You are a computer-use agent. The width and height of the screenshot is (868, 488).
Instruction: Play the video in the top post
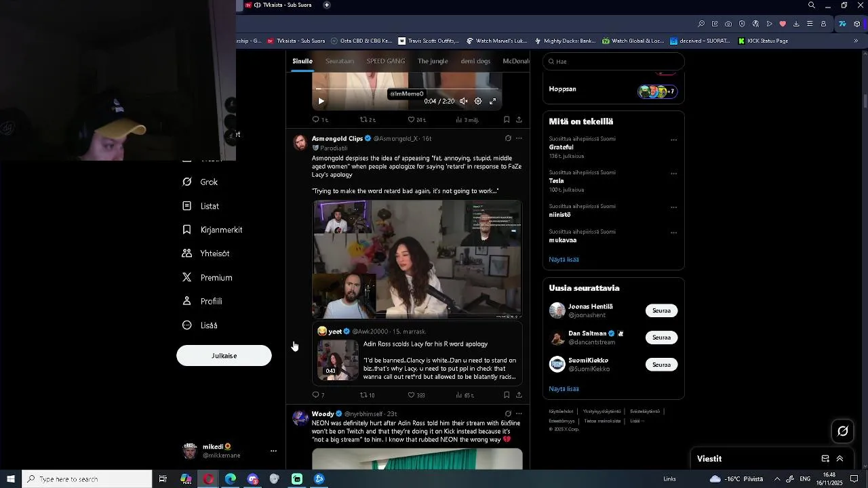click(x=321, y=101)
